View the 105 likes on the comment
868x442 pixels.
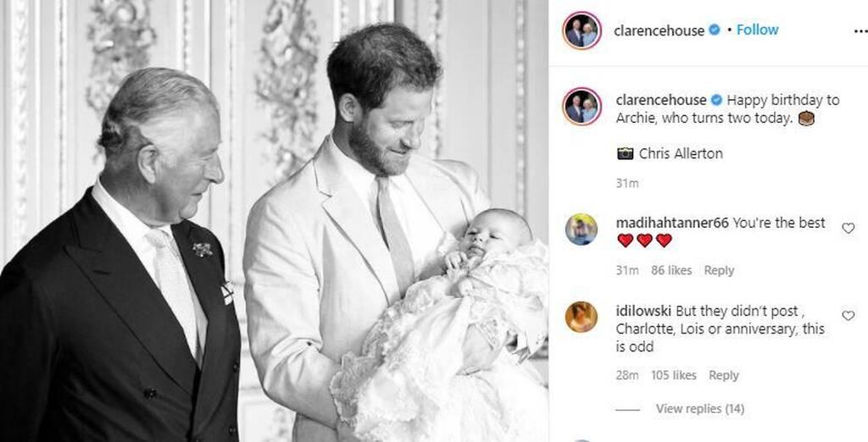[674, 375]
